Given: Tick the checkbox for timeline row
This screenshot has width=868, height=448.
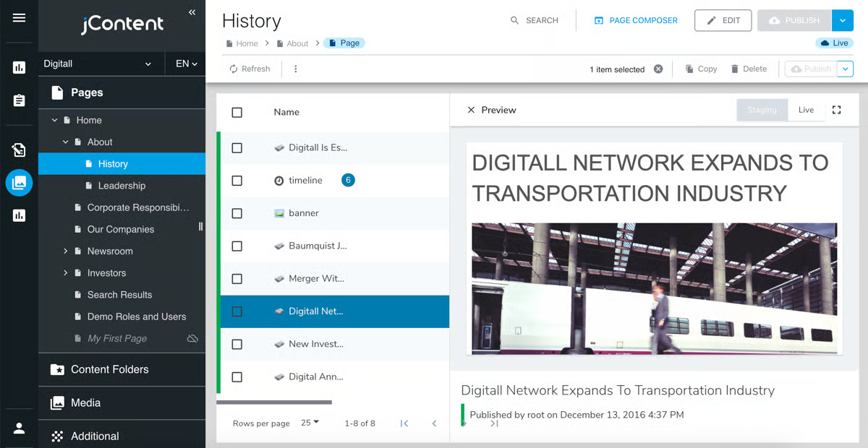Looking at the screenshot, I should 237,181.
